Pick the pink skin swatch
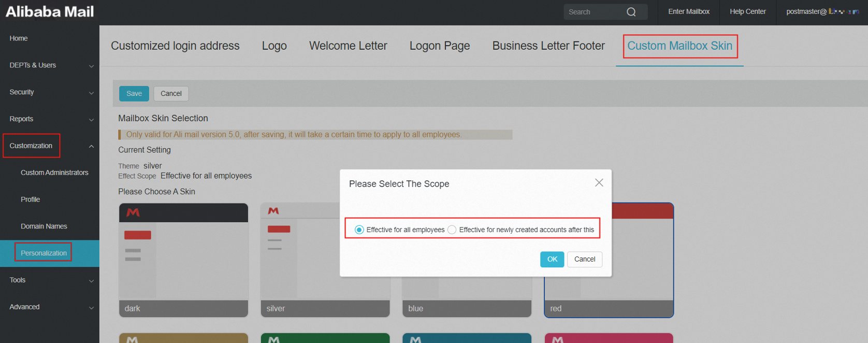Screen dimensions: 868x343 click(x=609, y=338)
